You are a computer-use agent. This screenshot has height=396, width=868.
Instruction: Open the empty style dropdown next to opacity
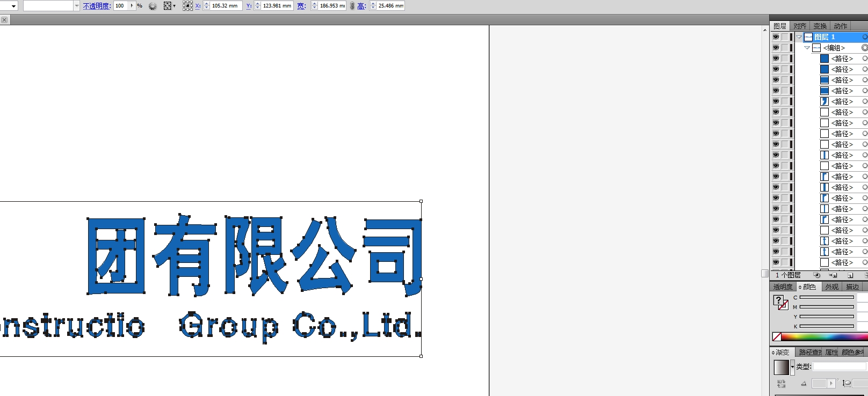point(76,6)
